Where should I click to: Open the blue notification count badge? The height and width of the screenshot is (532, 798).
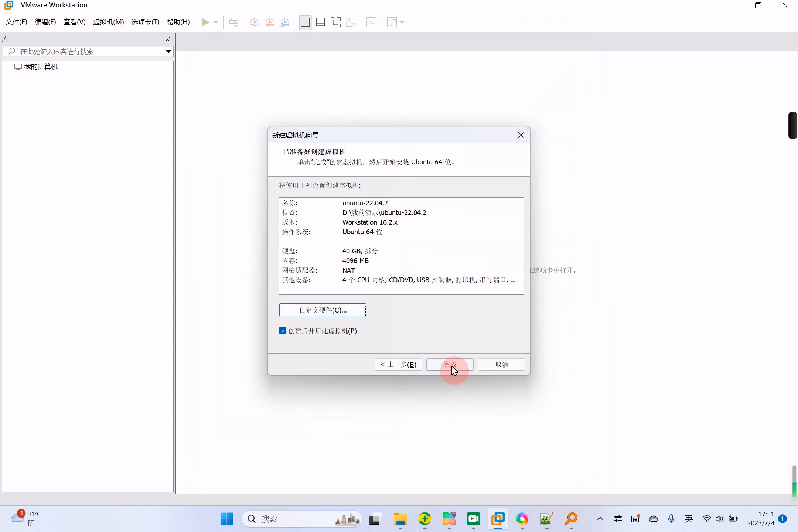click(x=782, y=519)
